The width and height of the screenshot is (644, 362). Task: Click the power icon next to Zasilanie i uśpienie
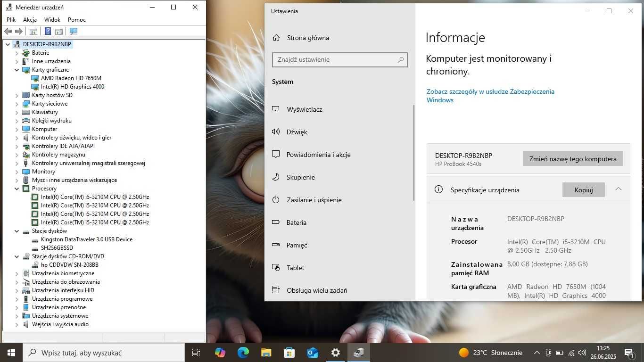tap(276, 200)
